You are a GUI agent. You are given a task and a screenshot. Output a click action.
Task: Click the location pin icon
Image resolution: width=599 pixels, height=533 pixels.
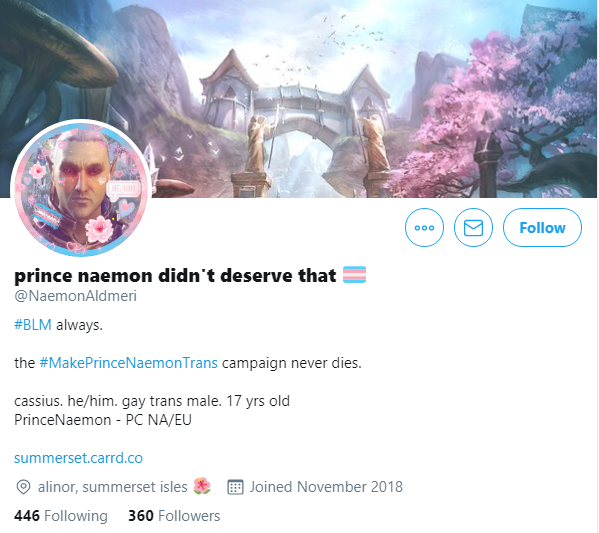[x=23, y=487]
